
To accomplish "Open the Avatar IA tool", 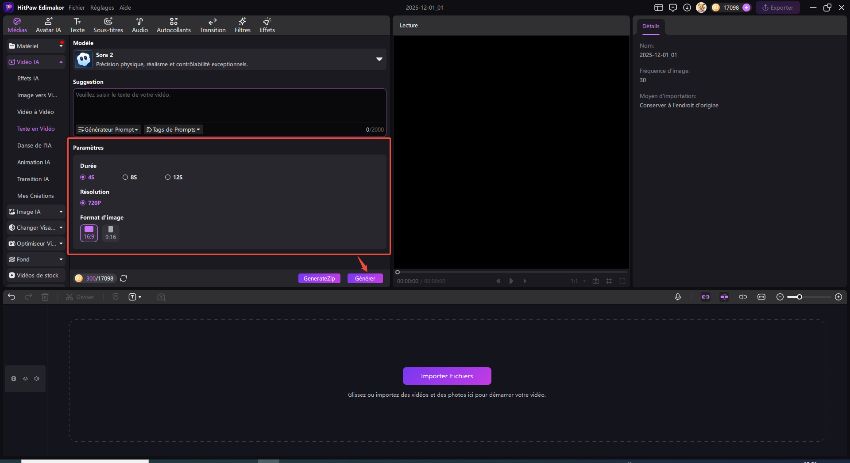I will pyautogui.click(x=46, y=24).
